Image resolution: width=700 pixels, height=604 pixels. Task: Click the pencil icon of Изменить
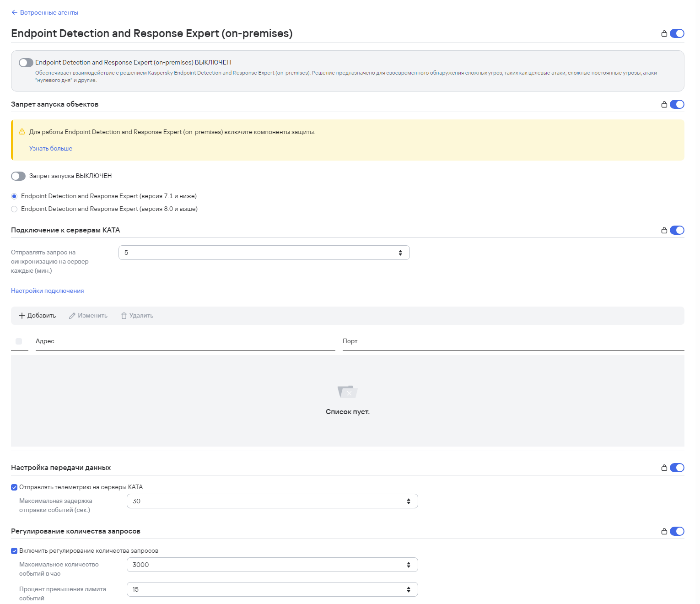click(72, 316)
